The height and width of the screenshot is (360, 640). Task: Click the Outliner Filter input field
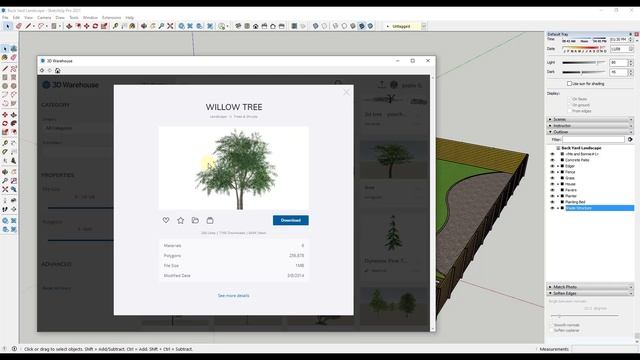(x=593, y=140)
